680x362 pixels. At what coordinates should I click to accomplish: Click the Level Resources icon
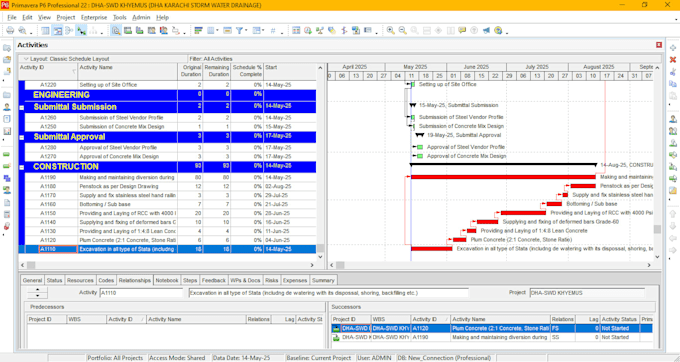[x=320, y=30]
